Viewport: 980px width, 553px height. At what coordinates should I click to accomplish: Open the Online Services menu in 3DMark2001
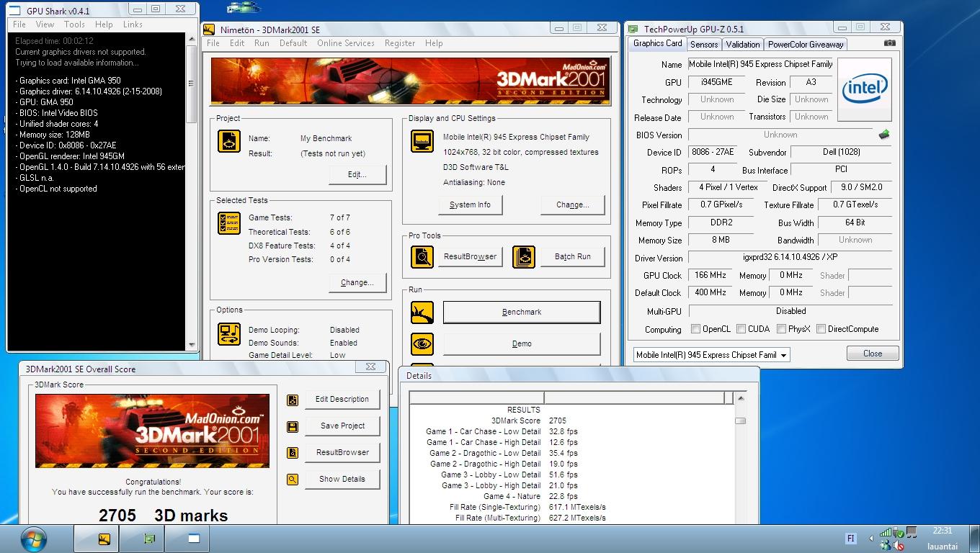coord(346,43)
